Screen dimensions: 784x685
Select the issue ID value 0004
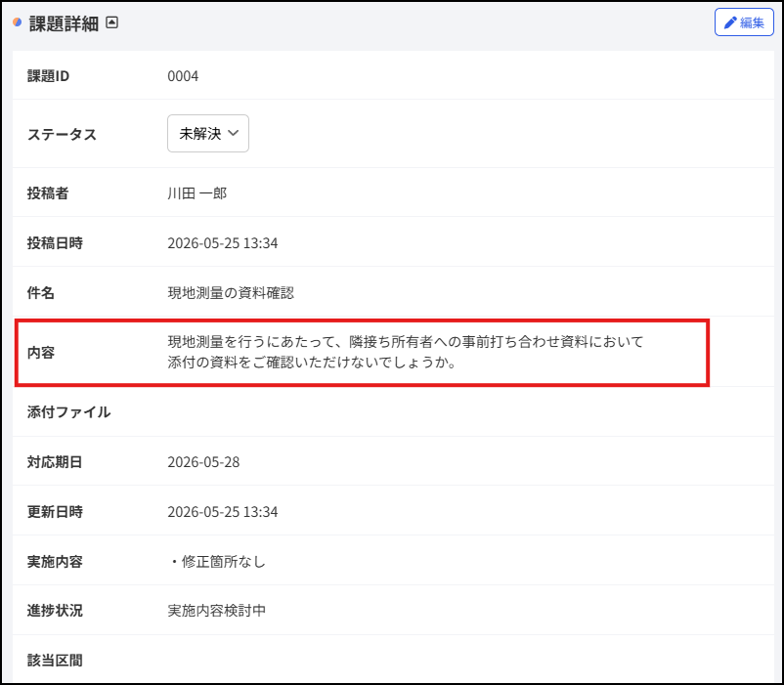183,76
